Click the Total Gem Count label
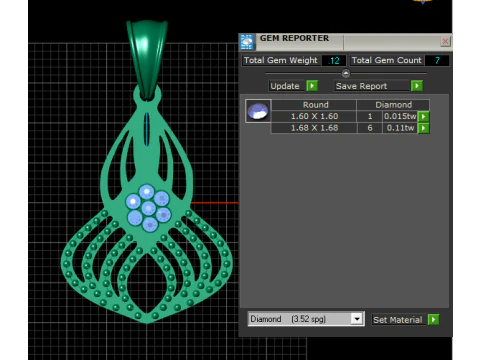 click(386, 60)
